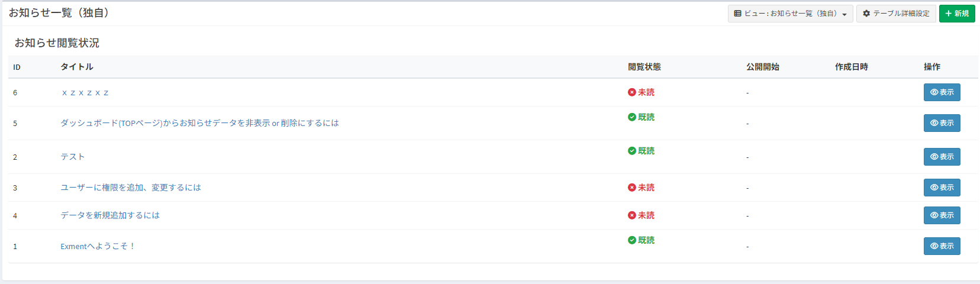
Task: Click the 閲覧状態 column header
Action: (x=644, y=67)
